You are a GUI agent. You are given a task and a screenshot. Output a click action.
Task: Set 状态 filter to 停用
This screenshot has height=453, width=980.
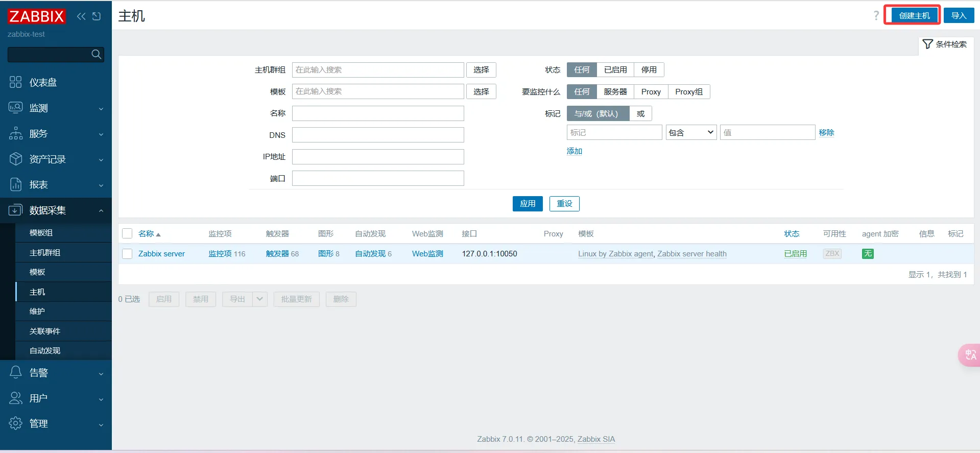[x=649, y=69]
